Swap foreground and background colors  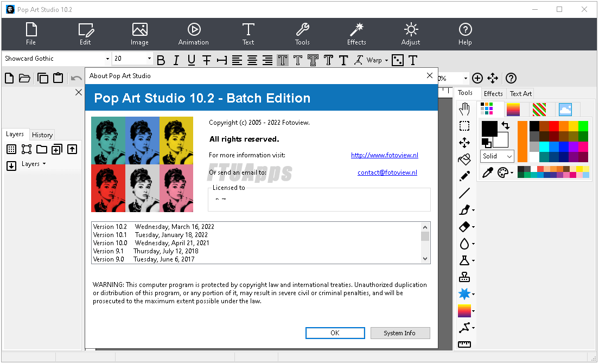[506, 125]
